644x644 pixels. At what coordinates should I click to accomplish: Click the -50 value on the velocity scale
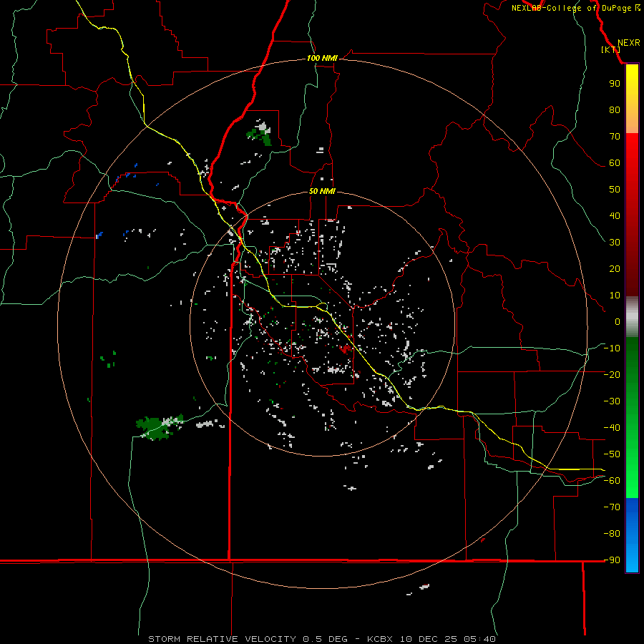tap(612, 454)
